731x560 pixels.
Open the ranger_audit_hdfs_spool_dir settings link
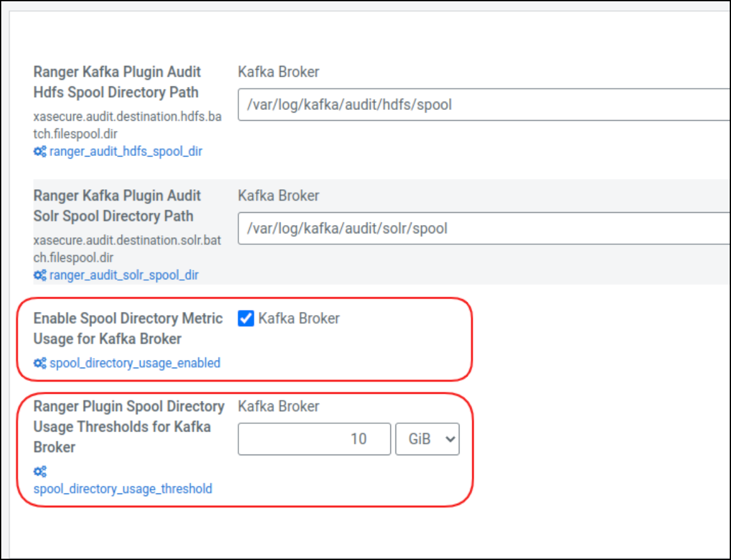[x=124, y=152]
